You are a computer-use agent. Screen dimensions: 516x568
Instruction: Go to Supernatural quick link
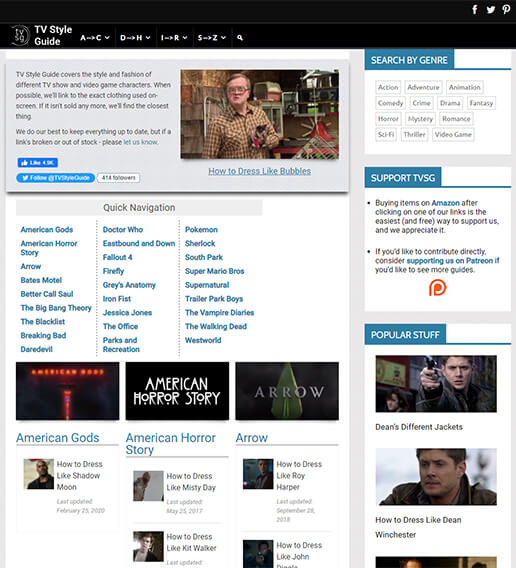pyautogui.click(x=207, y=285)
